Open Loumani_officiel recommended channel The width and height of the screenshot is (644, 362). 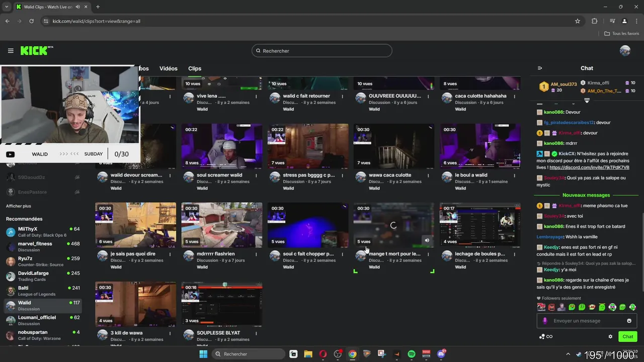tap(43, 321)
